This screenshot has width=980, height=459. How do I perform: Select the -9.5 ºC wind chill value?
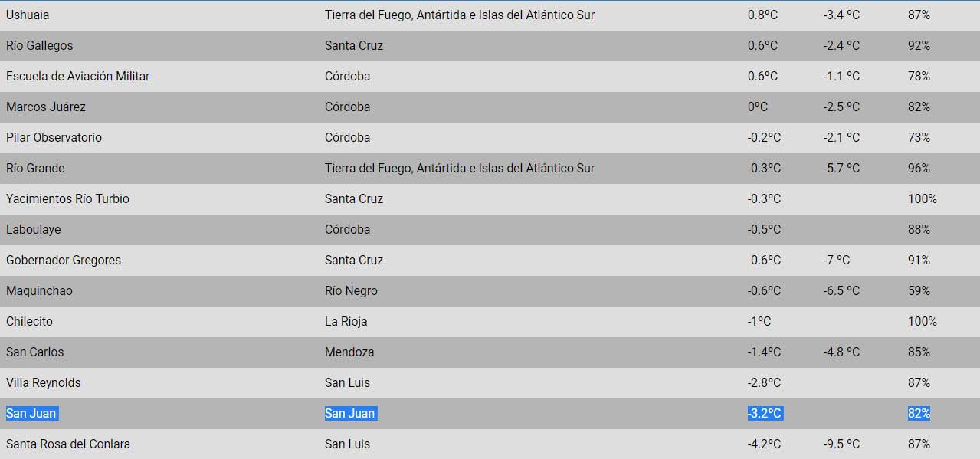(x=841, y=444)
